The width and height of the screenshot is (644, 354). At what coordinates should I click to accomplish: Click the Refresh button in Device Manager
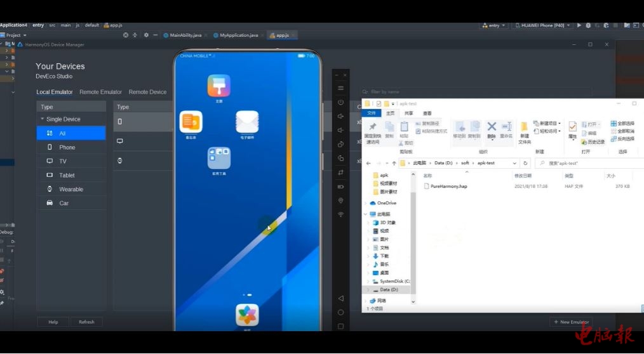pos(86,322)
